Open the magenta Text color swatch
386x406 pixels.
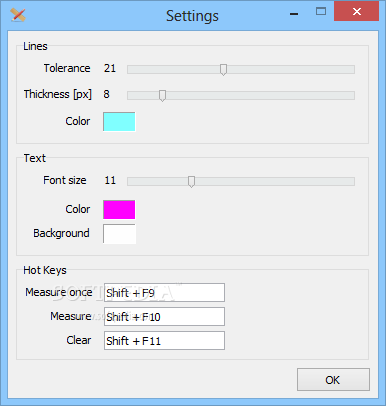tap(119, 210)
